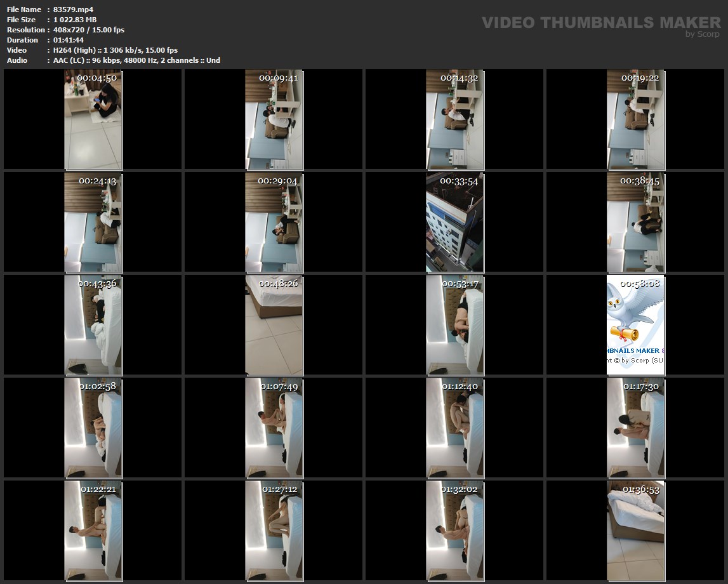Select the frame stamped 01:32:02
Image resolution: width=728 pixels, height=584 pixels.
click(x=455, y=531)
